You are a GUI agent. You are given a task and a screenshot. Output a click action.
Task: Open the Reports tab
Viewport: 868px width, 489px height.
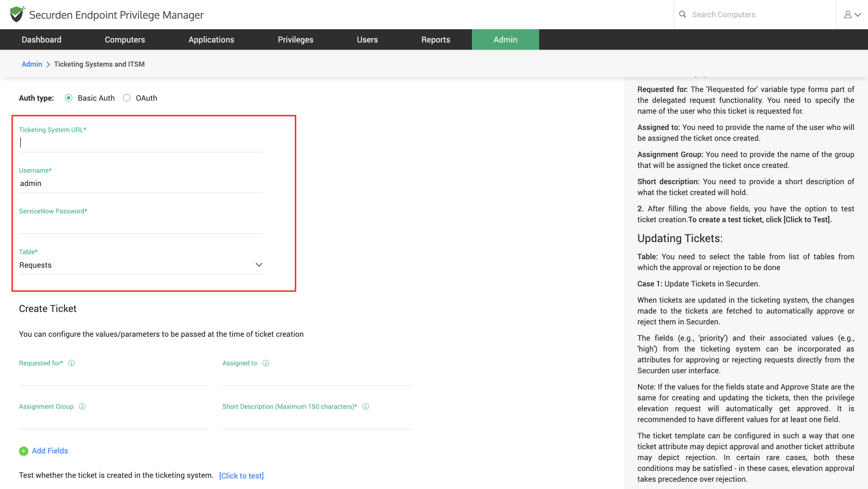(436, 39)
